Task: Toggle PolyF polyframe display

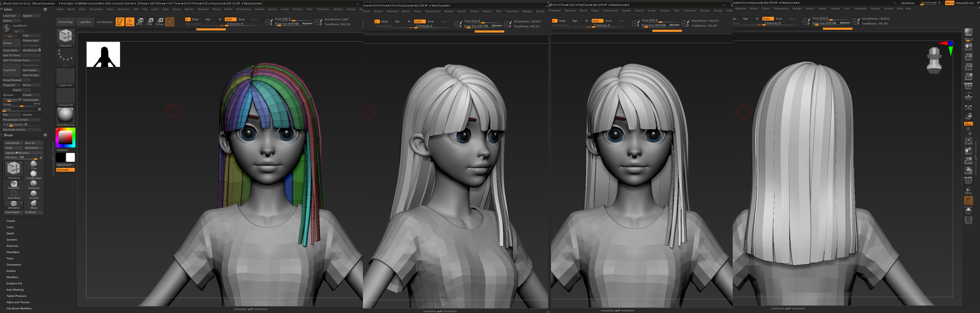Action: (968, 180)
